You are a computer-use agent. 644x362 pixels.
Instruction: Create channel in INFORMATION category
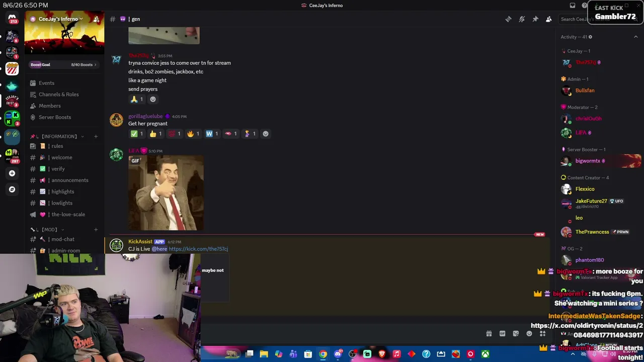click(x=96, y=136)
